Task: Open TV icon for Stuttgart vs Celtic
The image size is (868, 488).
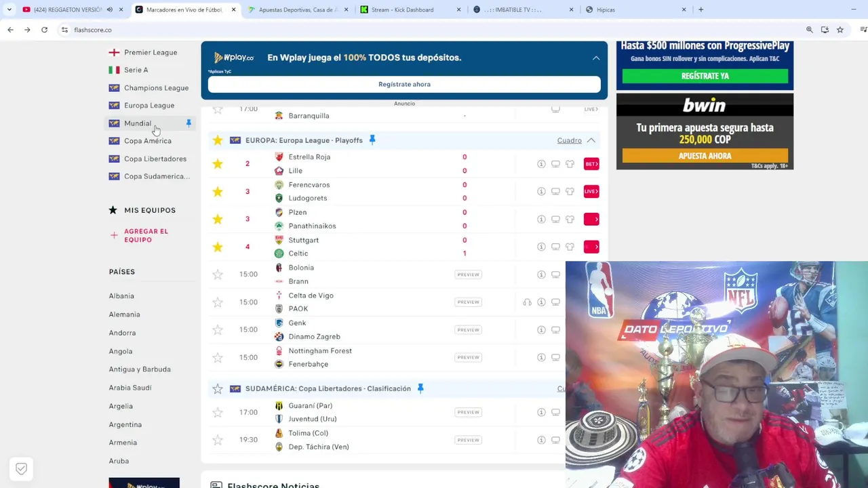Action: 555,247
